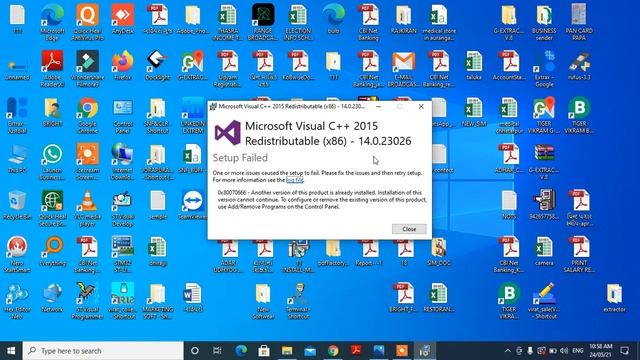
Task: Select the Hex Editor Neo icon
Action: (17, 301)
